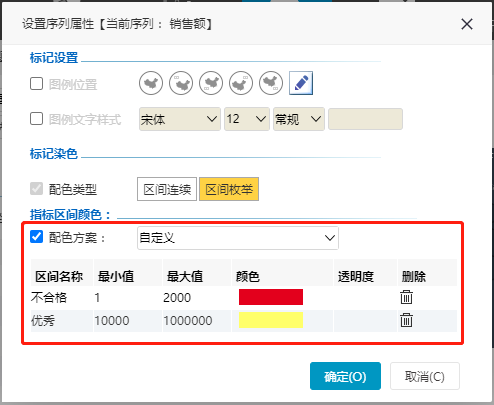The height and width of the screenshot is (405, 494).
Task: Select the no-legend map icon
Action: click(x=151, y=83)
